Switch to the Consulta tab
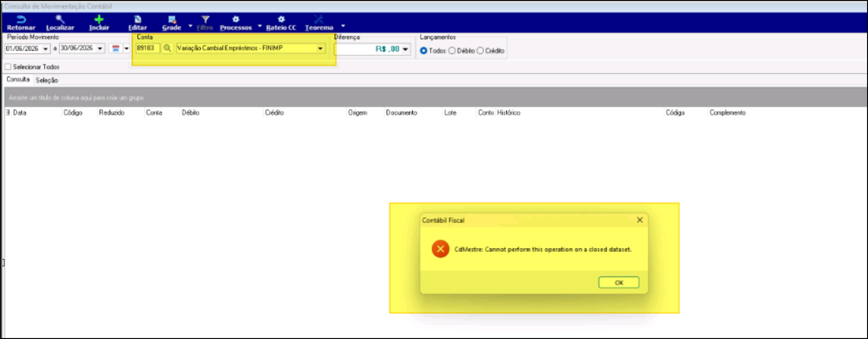Viewport: 868px width, 339px height. (x=18, y=80)
